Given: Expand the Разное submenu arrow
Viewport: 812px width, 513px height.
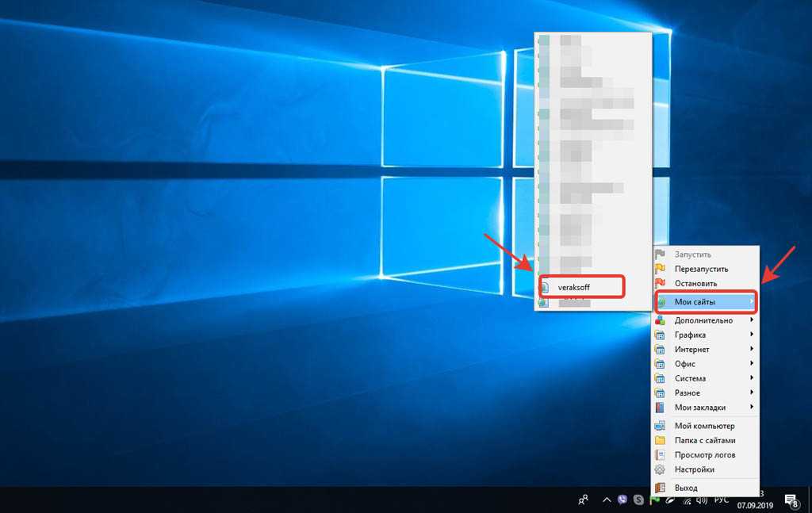Looking at the screenshot, I should 752,392.
